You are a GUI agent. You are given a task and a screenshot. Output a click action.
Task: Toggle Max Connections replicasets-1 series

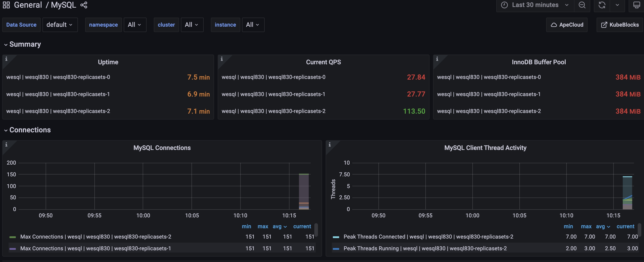tap(96, 248)
